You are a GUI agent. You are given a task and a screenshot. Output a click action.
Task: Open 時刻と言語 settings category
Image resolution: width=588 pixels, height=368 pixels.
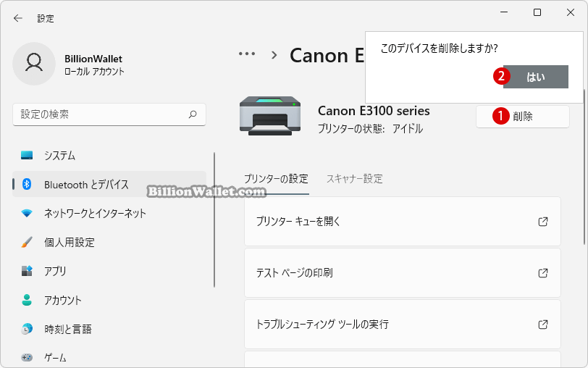109,329
